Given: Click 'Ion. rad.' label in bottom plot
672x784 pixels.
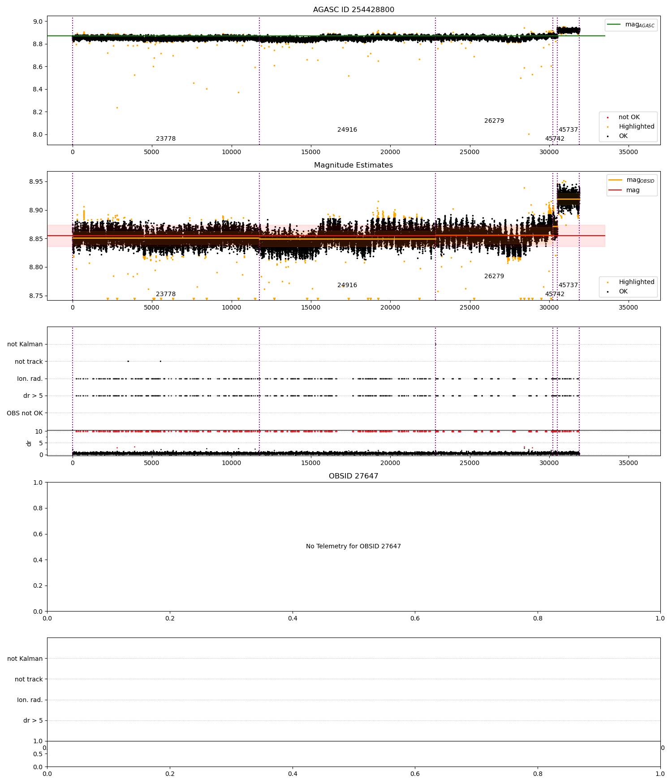Looking at the screenshot, I should [x=30, y=700].
